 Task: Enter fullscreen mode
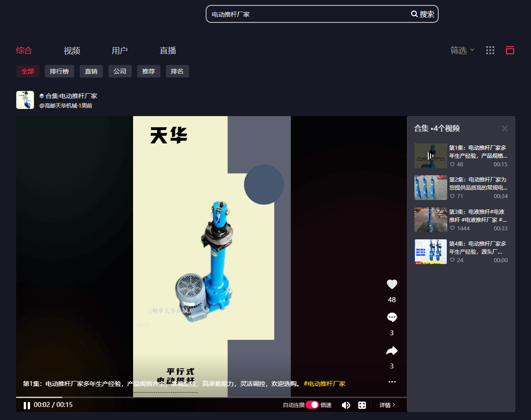click(362, 405)
